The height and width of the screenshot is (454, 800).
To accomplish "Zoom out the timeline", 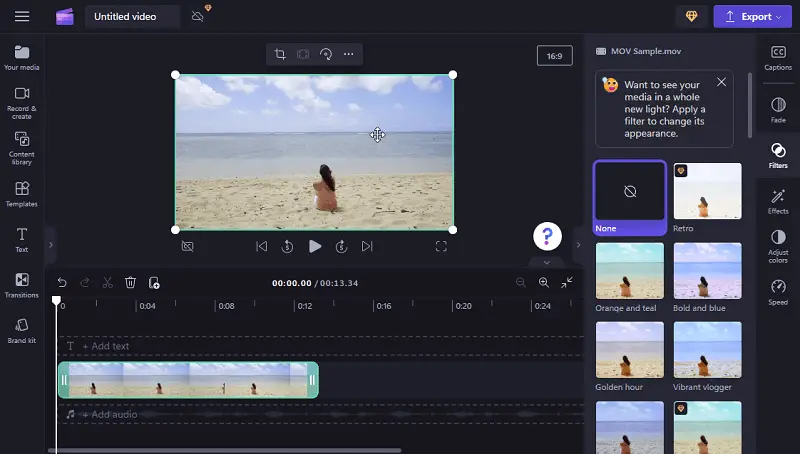I will pyautogui.click(x=520, y=283).
